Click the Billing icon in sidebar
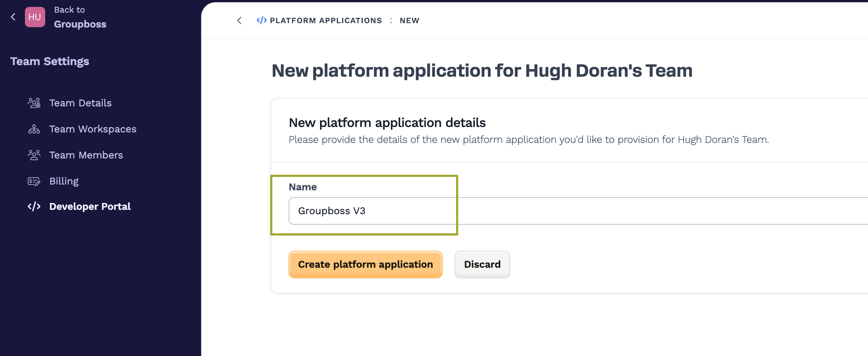Image resolution: width=868 pixels, height=356 pixels. (34, 181)
